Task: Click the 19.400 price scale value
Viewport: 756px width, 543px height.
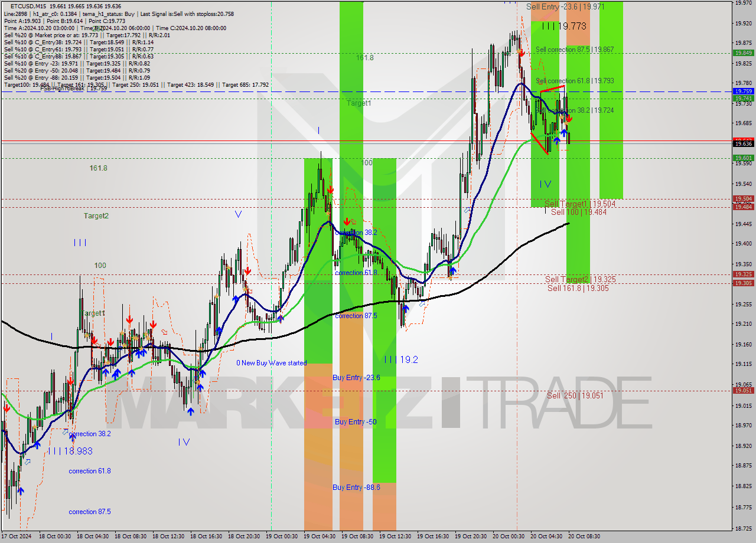Action: pyautogui.click(x=743, y=243)
